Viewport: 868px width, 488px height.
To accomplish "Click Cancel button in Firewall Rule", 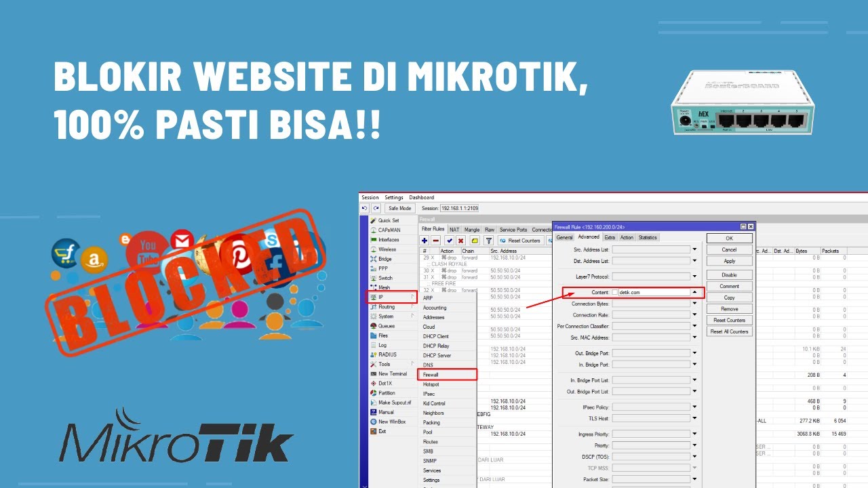I will click(x=729, y=249).
